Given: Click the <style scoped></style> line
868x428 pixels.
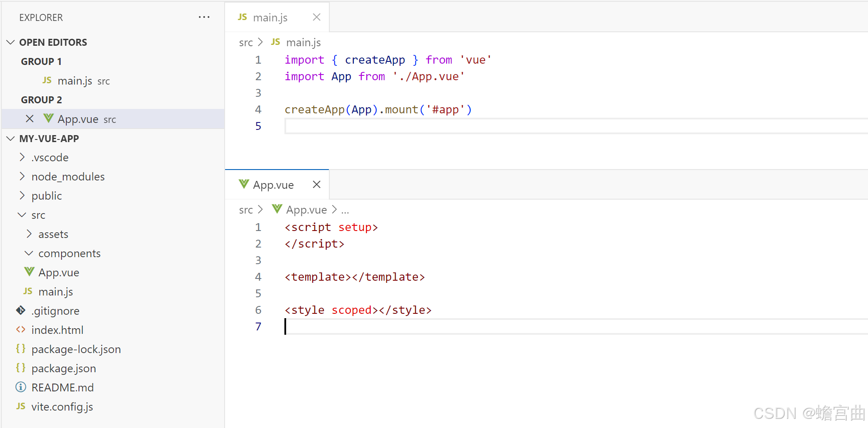Looking at the screenshot, I should click(358, 310).
